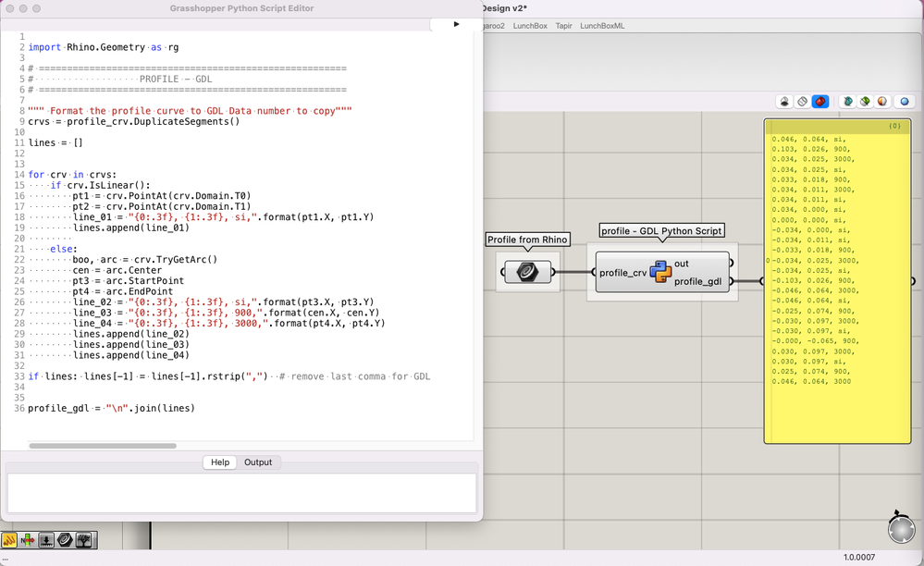Toggle the no-preview mode button
The height and width of the screenshot is (566, 924).
coord(784,102)
